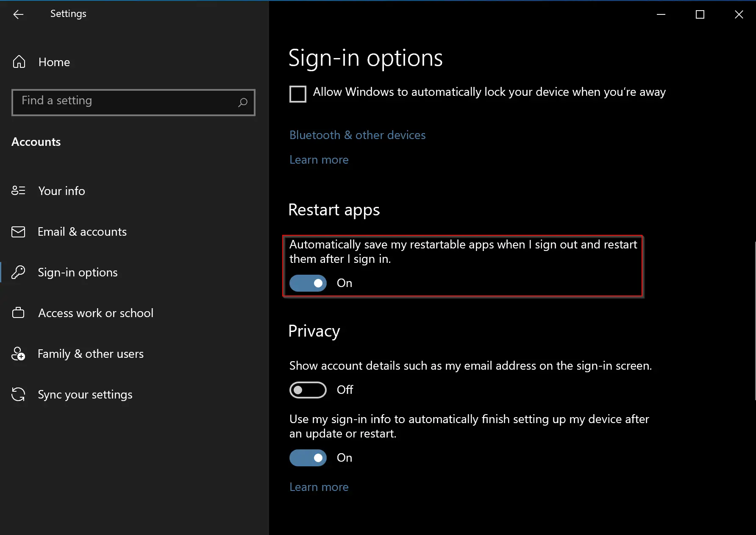Open Your info page
The width and height of the screenshot is (756, 535).
point(61,191)
